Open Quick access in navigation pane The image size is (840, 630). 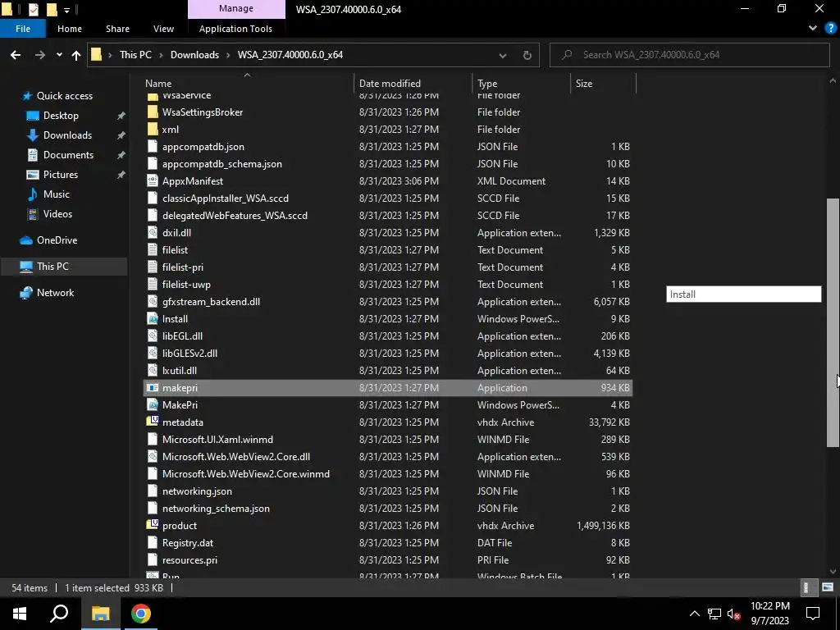click(x=64, y=96)
